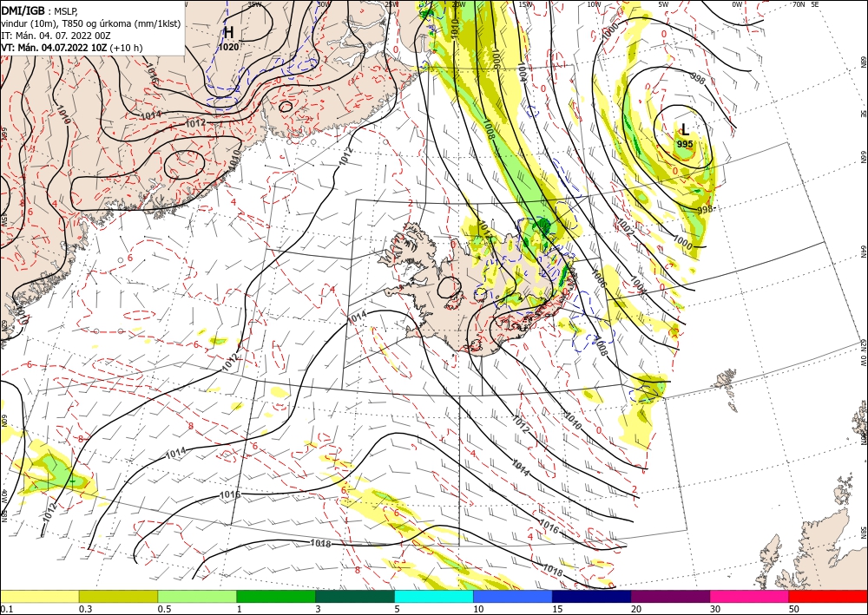This screenshot has height=615, width=868.
Task: Click the "50" legend value
Action: click(794, 609)
